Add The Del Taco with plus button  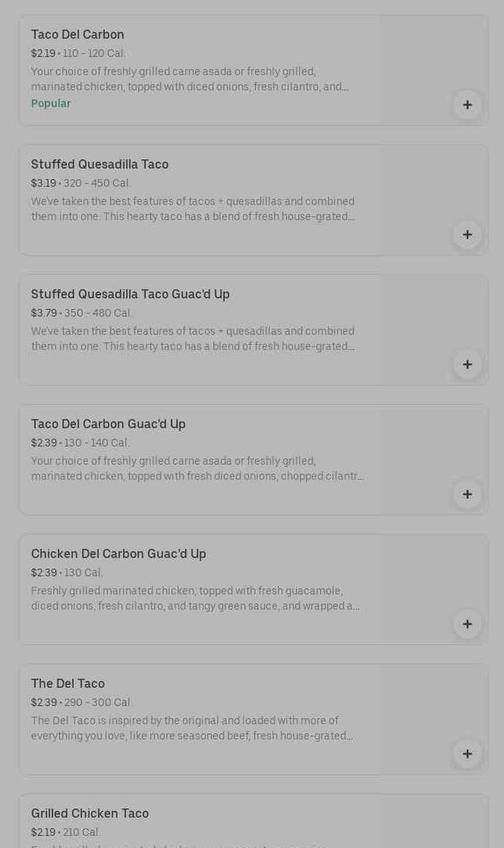tap(467, 754)
